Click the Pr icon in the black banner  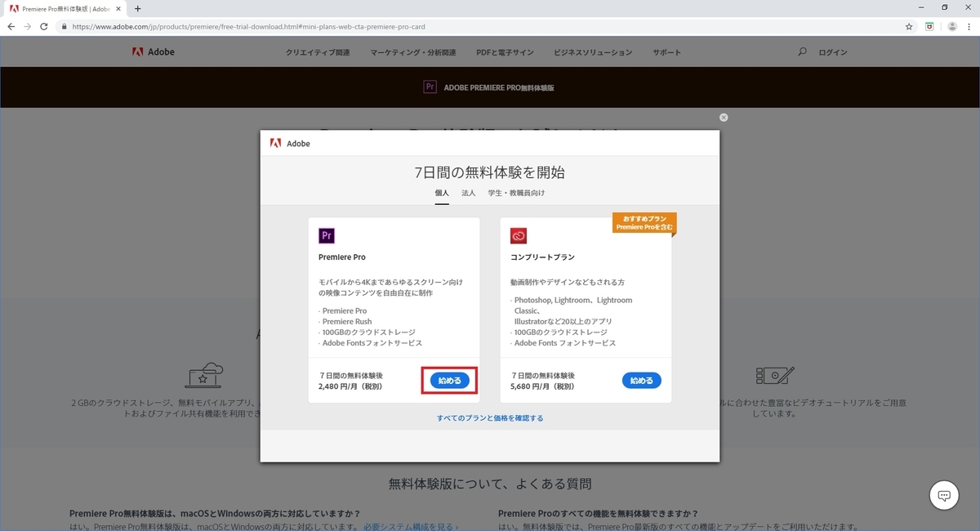(x=430, y=87)
